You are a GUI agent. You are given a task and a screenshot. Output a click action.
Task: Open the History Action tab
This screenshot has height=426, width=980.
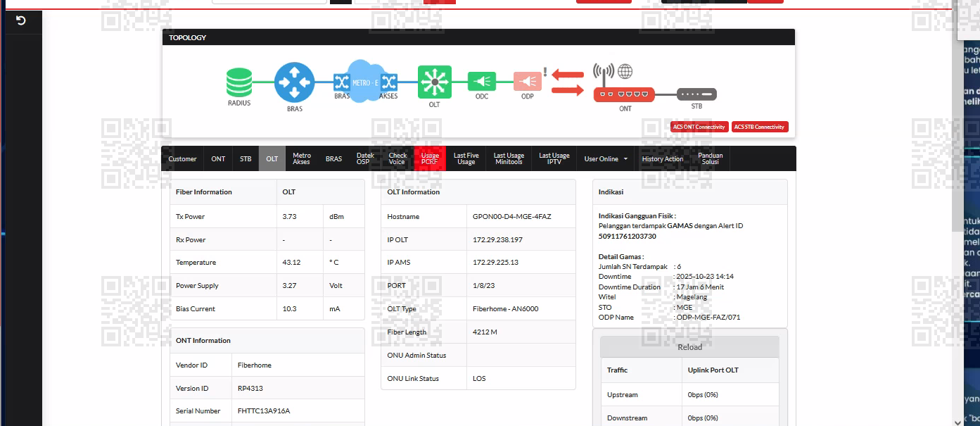click(663, 158)
